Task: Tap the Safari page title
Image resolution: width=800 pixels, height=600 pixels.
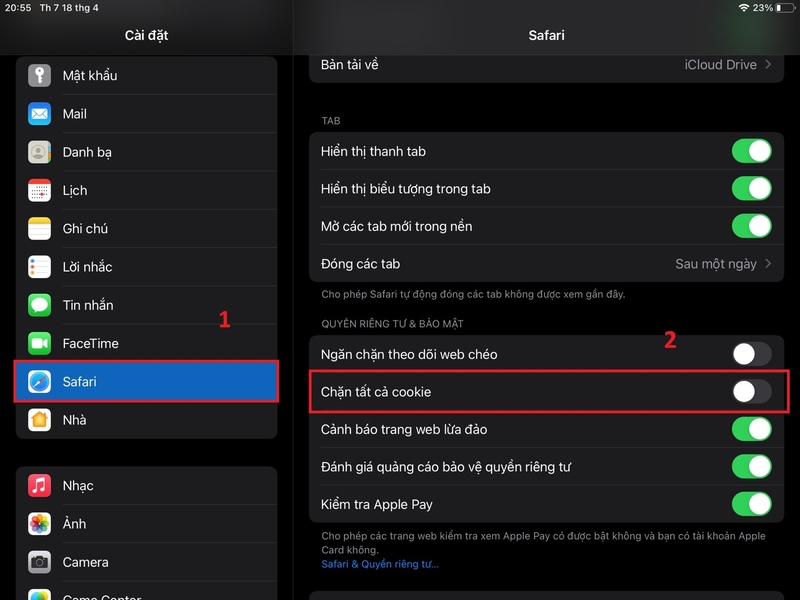Action: tap(546, 35)
